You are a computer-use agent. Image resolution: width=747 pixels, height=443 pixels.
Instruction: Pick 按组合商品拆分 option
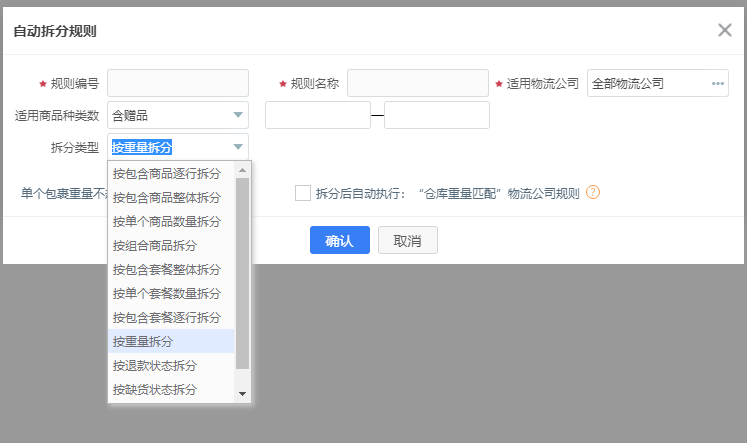pos(171,245)
